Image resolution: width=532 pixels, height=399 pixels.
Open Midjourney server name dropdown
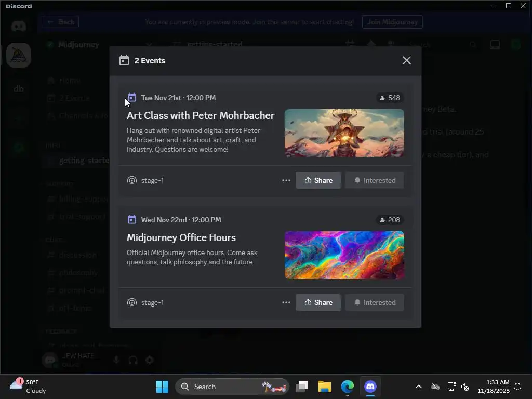[149, 45]
